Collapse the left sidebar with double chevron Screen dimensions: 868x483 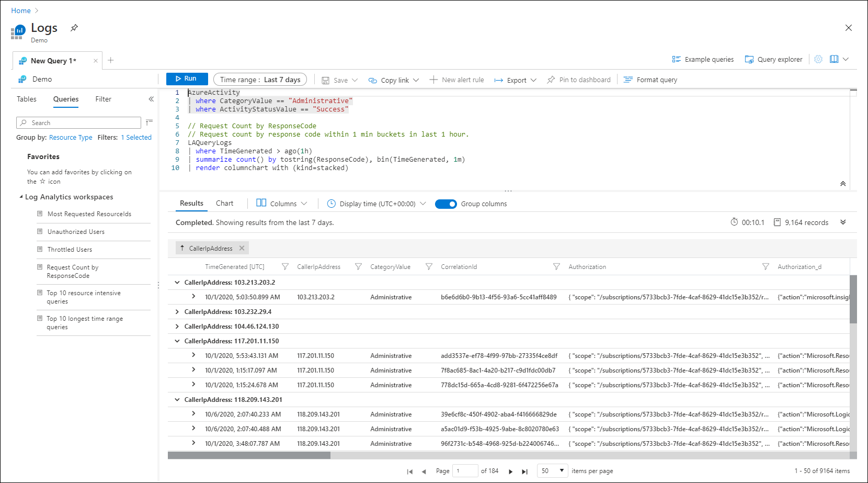pyautogui.click(x=151, y=99)
